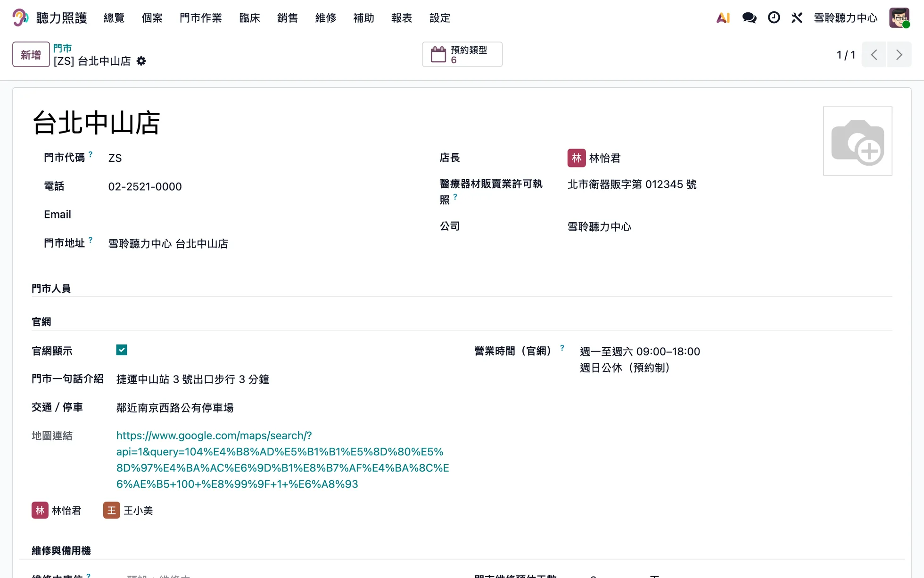This screenshot has height=578, width=924.
Task: Click the 林 avatar next to 店長
Action: coord(577,158)
